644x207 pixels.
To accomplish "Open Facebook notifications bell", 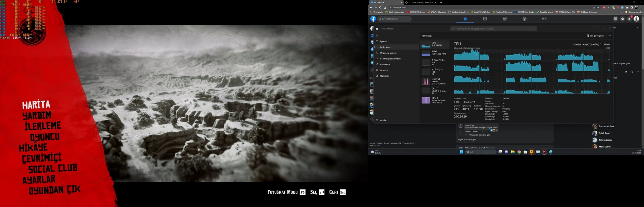I will (629, 19).
